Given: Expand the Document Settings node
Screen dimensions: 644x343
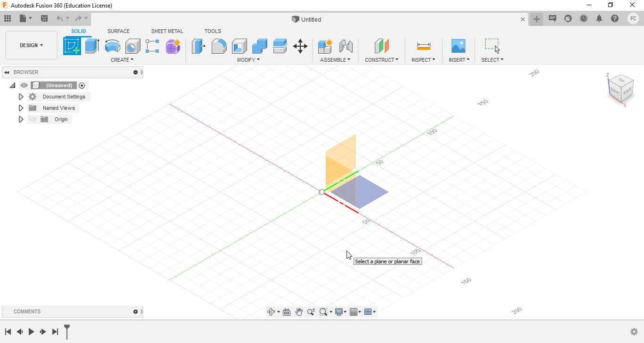Looking at the screenshot, I should click(x=21, y=97).
